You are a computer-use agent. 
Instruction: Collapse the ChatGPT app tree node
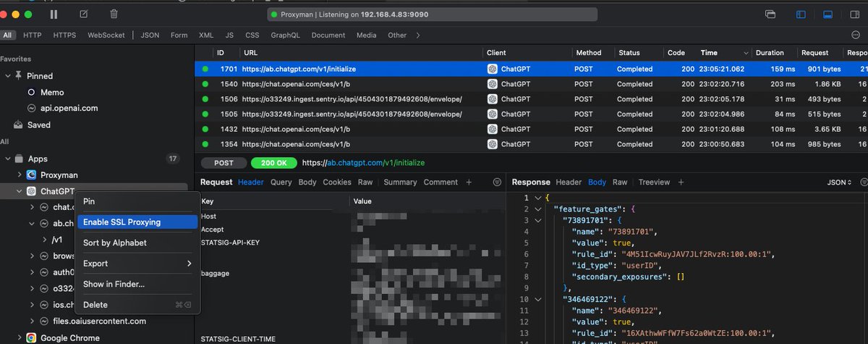(20, 191)
